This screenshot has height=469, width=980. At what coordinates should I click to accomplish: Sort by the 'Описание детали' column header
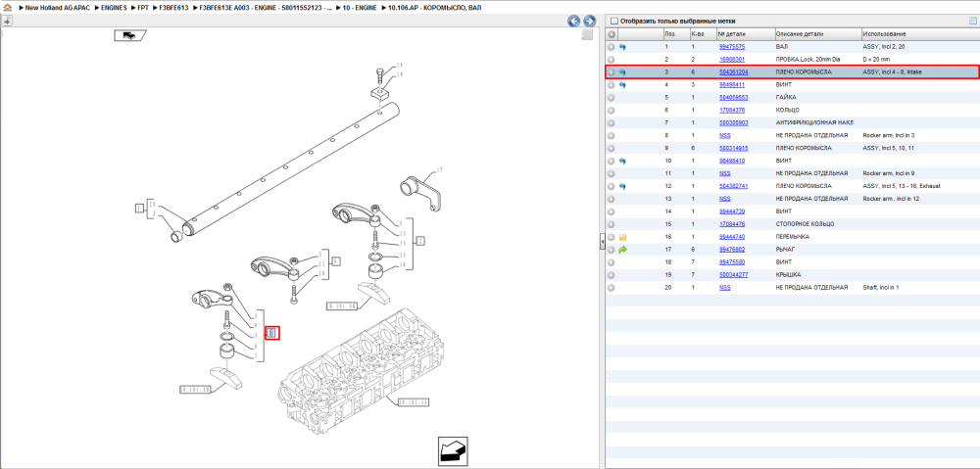(817, 33)
